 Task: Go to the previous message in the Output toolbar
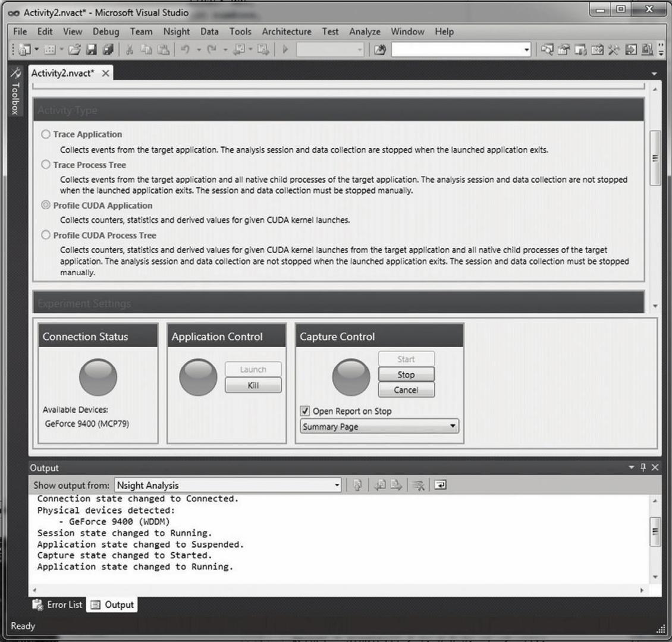click(380, 485)
